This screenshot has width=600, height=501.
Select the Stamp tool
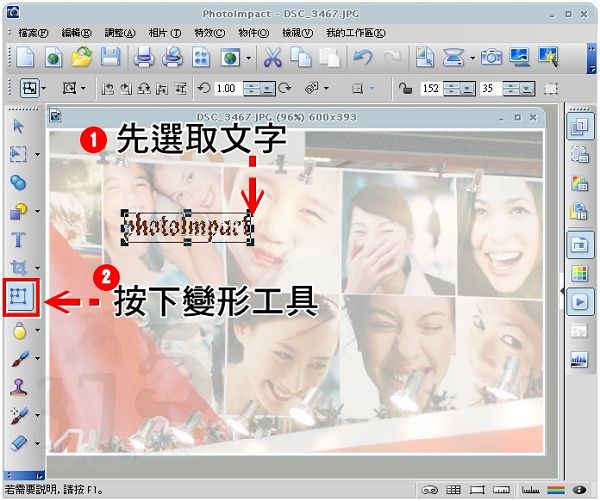point(18,387)
